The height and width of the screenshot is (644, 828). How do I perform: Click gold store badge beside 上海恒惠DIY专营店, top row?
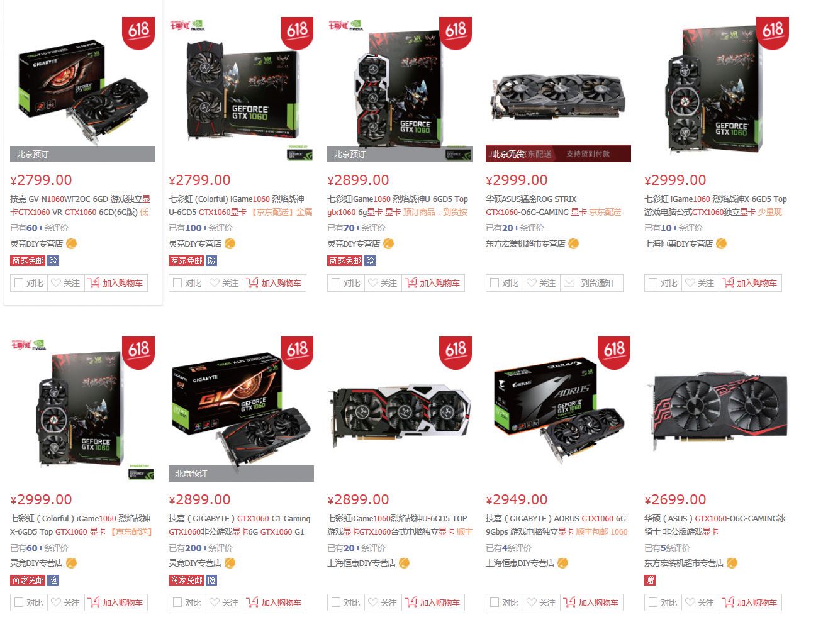pyautogui.click(x=721, y=243)
